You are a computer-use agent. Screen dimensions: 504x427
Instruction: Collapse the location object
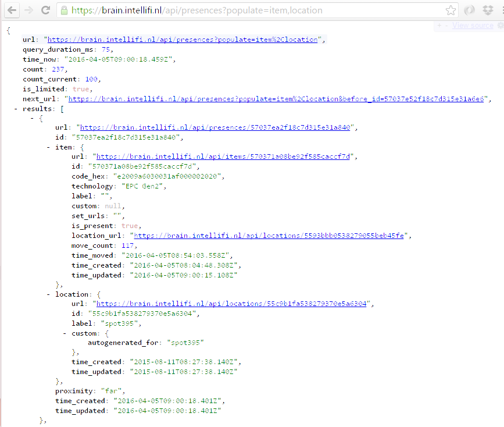(x=48, y=294)
